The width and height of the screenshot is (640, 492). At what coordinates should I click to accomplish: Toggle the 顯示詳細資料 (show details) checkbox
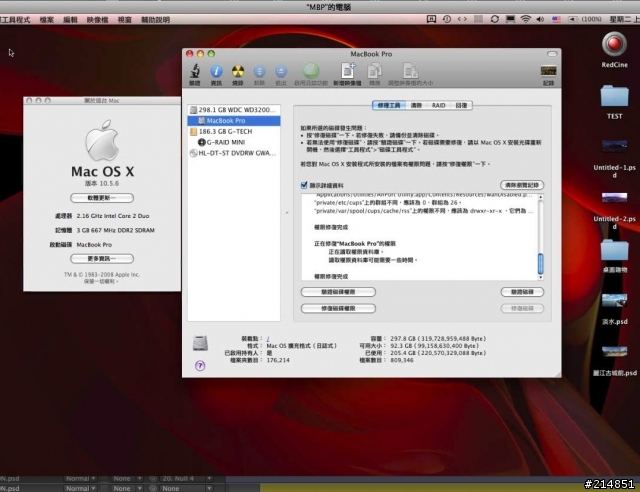click(304, 185)
